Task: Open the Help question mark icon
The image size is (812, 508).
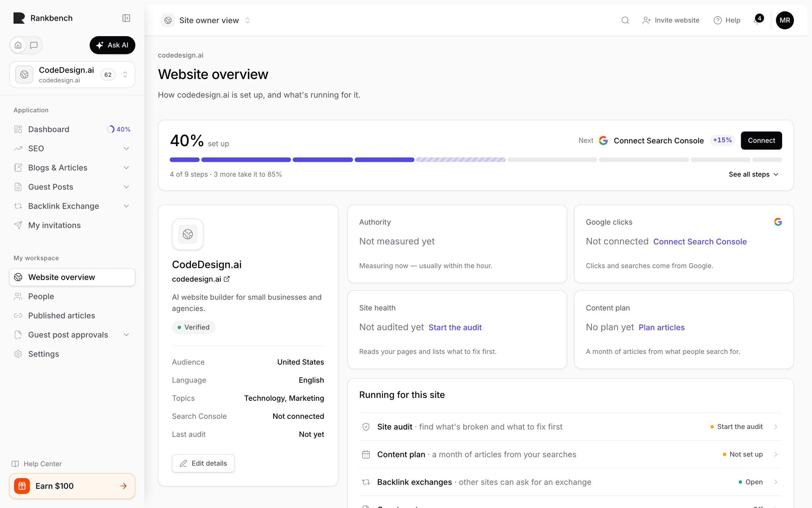Action: [718, 20]
